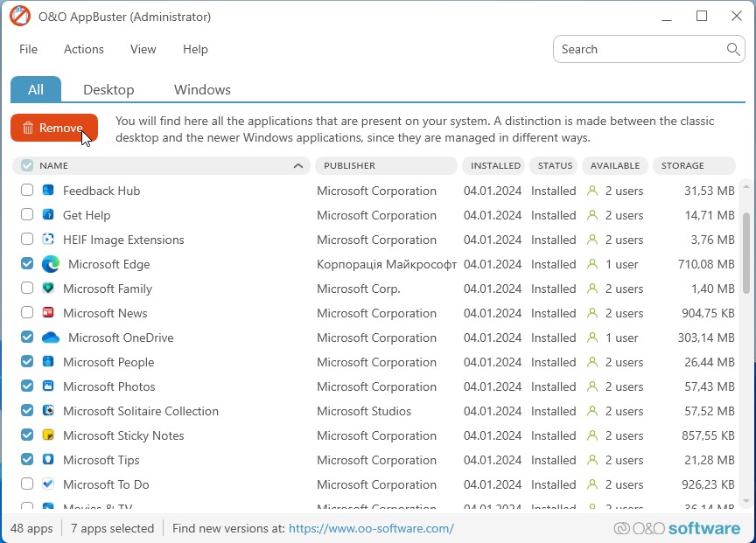The height and width of the screenshot is (543, 756).
Task: Click the Microsoft Family heart icon
Action: coord(48,289)
